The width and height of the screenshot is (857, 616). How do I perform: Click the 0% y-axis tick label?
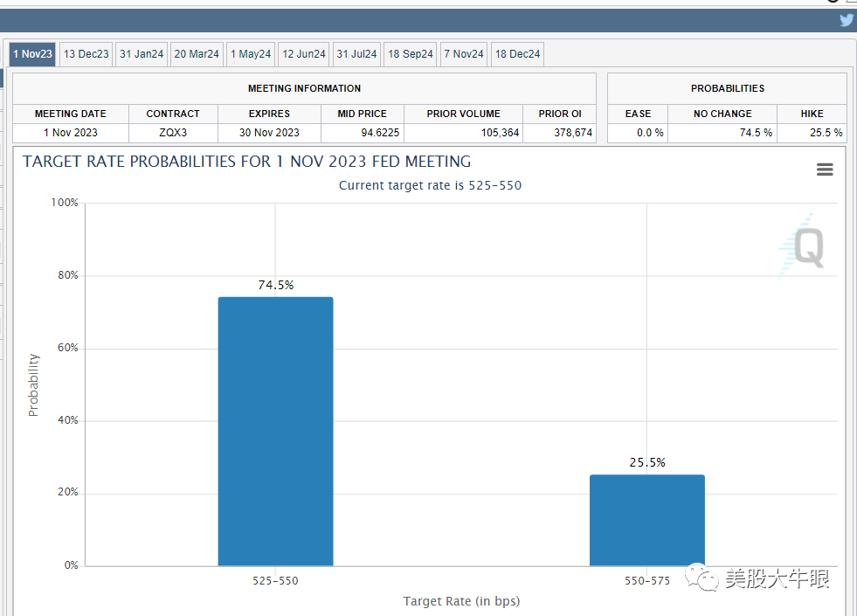(71, 565)
